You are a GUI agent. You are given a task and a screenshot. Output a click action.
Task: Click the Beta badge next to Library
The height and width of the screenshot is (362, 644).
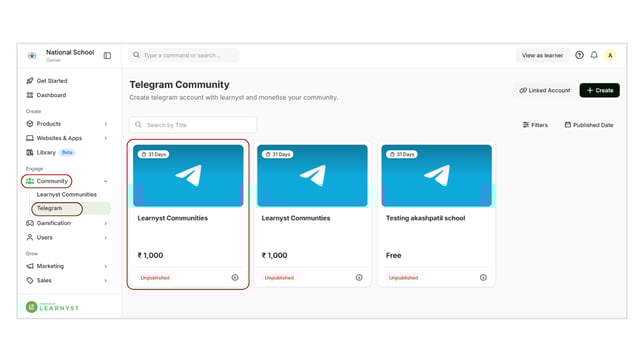pyautogui.click(x=67, y=152)
